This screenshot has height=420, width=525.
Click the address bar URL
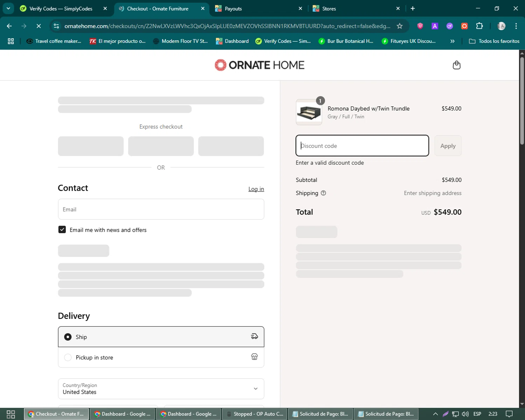(227, 26)
